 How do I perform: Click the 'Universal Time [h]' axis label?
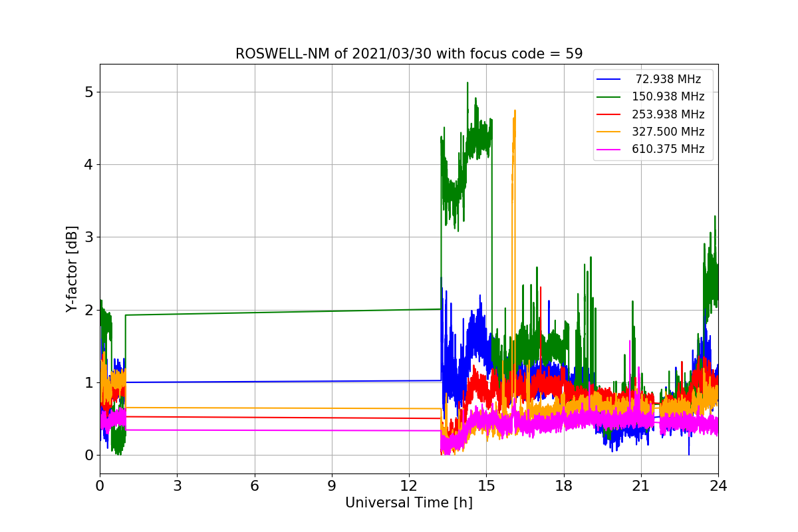click(x=409, y=503)
